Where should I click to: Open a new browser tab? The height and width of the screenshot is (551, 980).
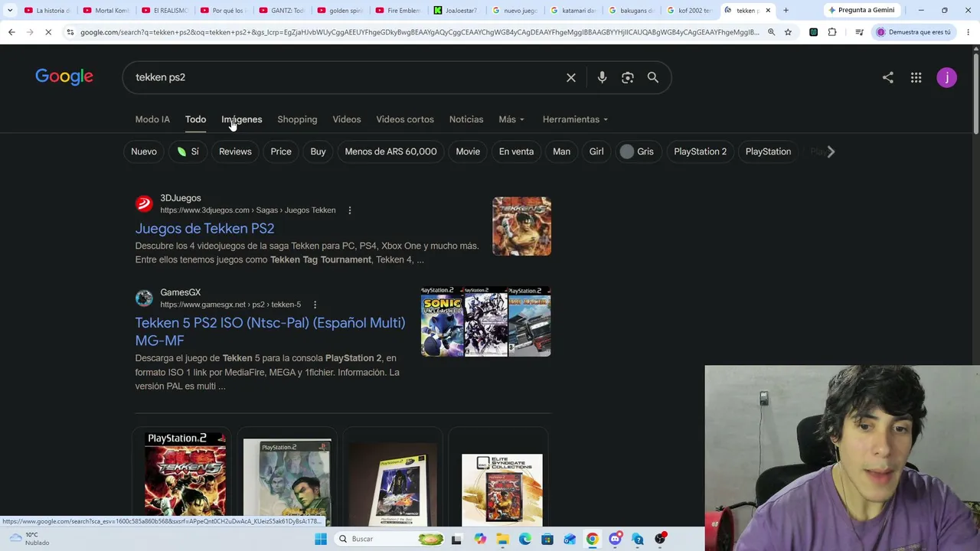coord(786,10)
